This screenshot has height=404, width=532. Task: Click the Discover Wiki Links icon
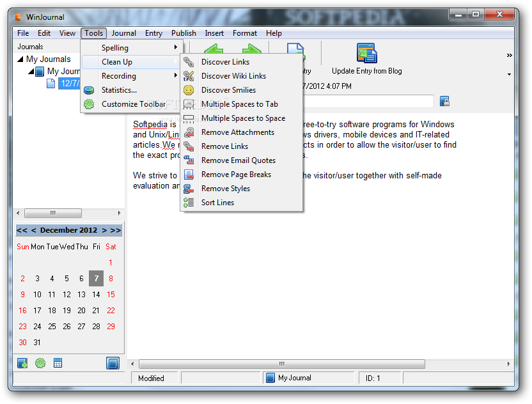189,76
